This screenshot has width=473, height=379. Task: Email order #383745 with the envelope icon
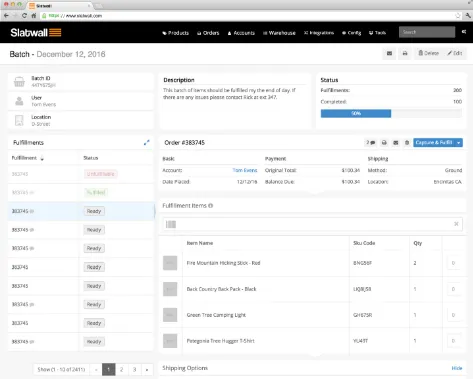[396, 143]
